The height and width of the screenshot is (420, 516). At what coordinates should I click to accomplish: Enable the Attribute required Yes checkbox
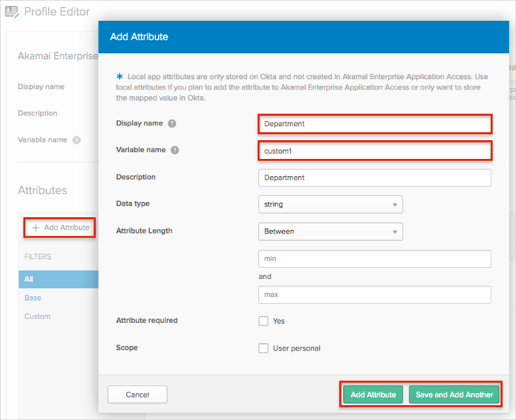click(263, 321)
